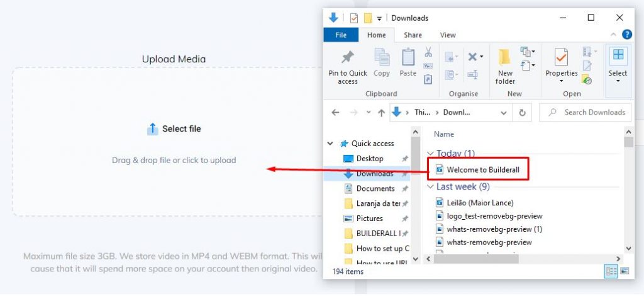
Task: Click the History icon in Open group
Action: 587,79
